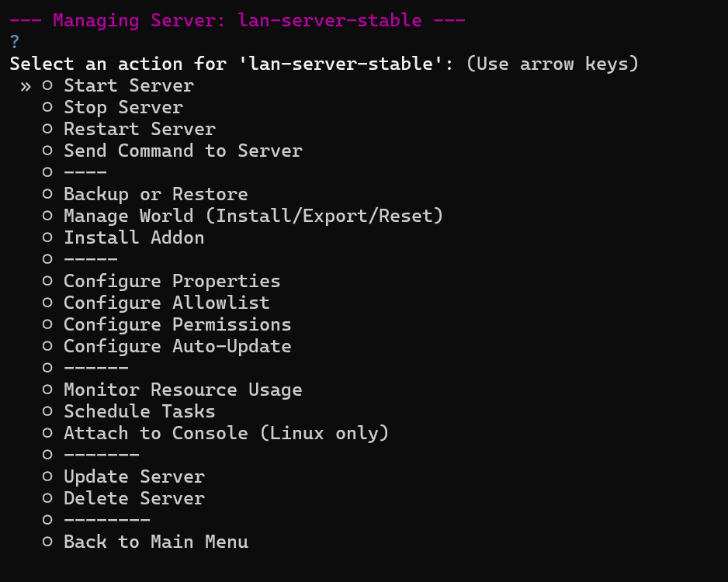Choose Restart Server from the menu

[x=139, y=129]
